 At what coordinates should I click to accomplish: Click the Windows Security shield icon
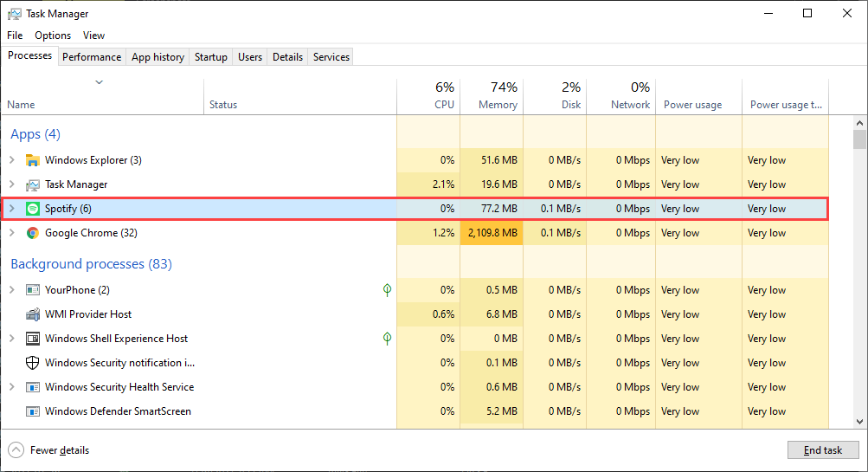point(33,363)
